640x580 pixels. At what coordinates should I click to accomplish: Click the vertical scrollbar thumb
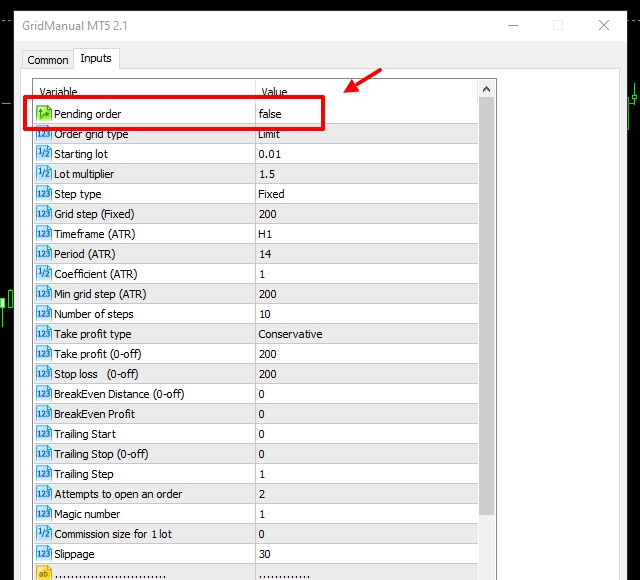coord(486,306)
